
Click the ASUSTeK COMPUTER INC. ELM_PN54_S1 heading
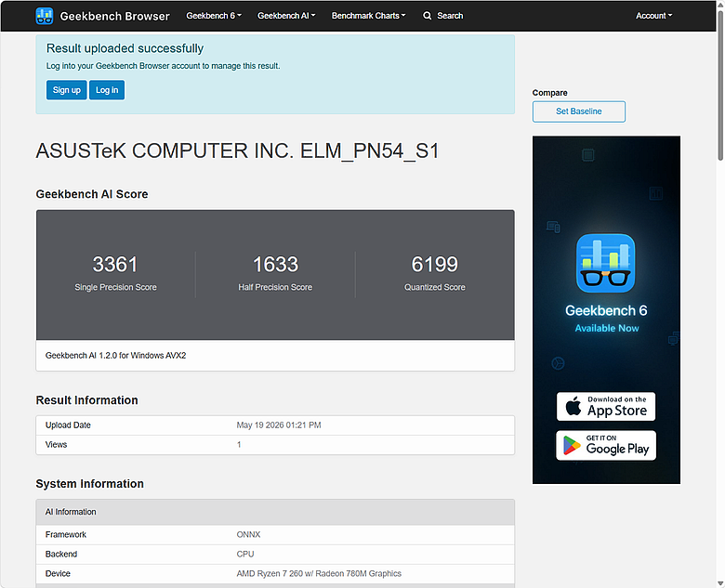pyautogui.click(x=237, y=151)
